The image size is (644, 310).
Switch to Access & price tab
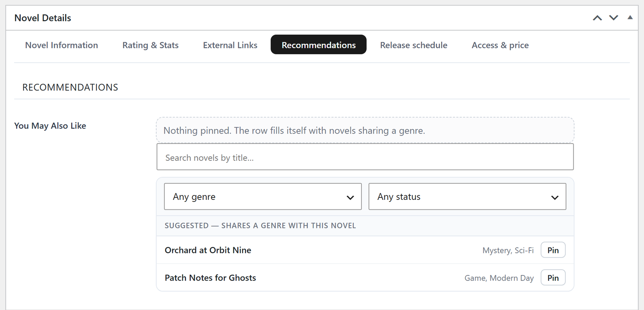coord(500,45)
